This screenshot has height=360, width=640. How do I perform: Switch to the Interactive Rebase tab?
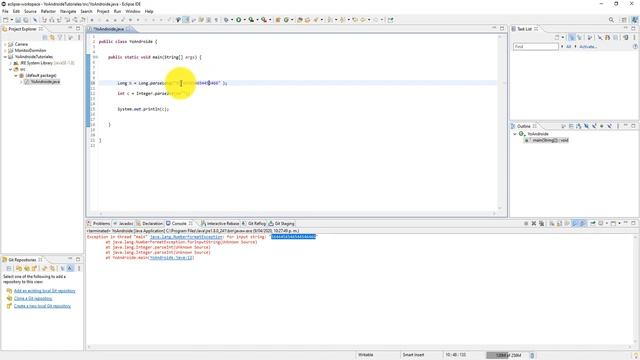coord(220,224)
